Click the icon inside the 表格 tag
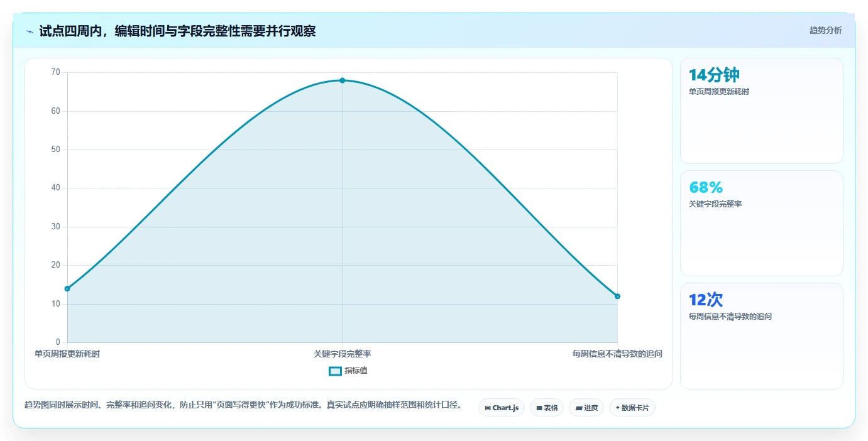 [x=539, y=408]
